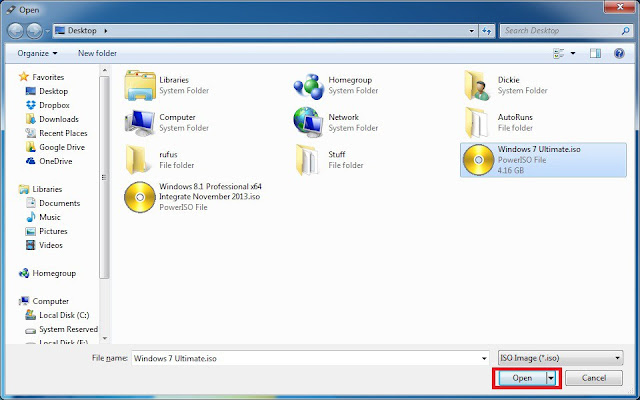The image size is (640, 400).
Task: Click the 'rufus' folder name text
Action: point(168,155)
